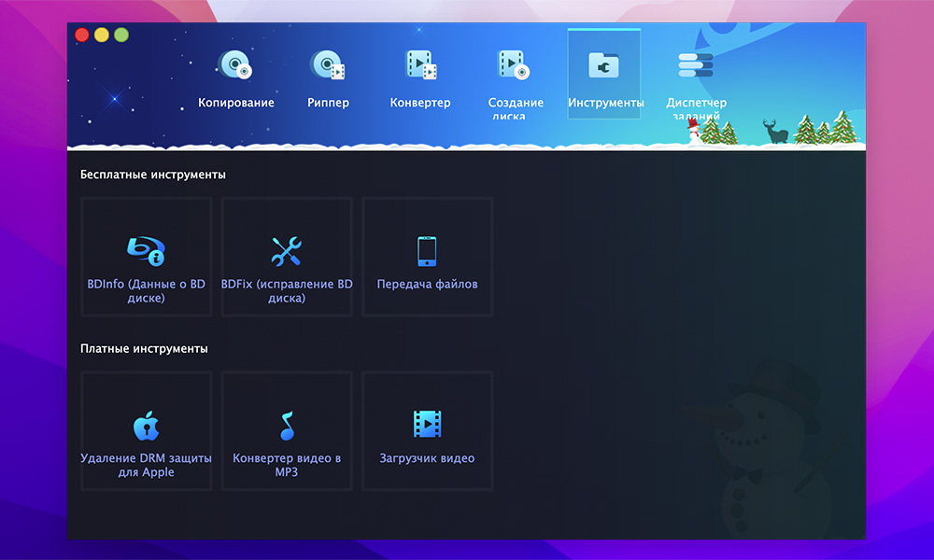Click the Удаление DRM защиты для Apple text

point(146,465)
